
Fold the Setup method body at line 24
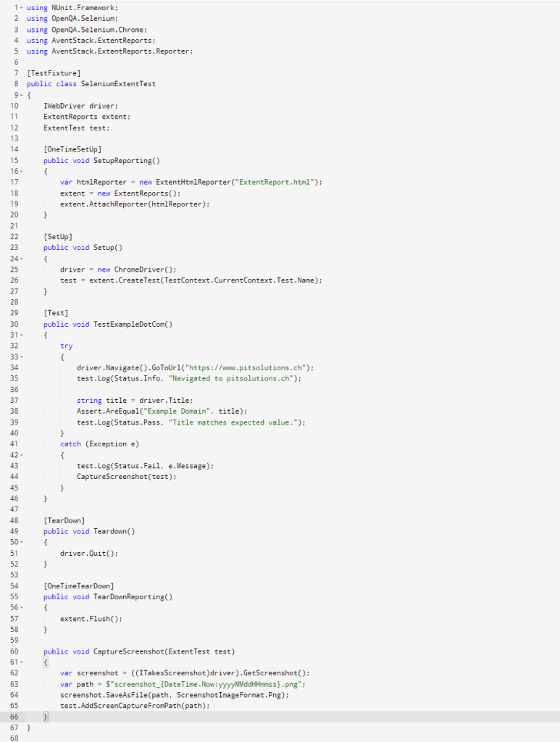[x=20, y=259]
